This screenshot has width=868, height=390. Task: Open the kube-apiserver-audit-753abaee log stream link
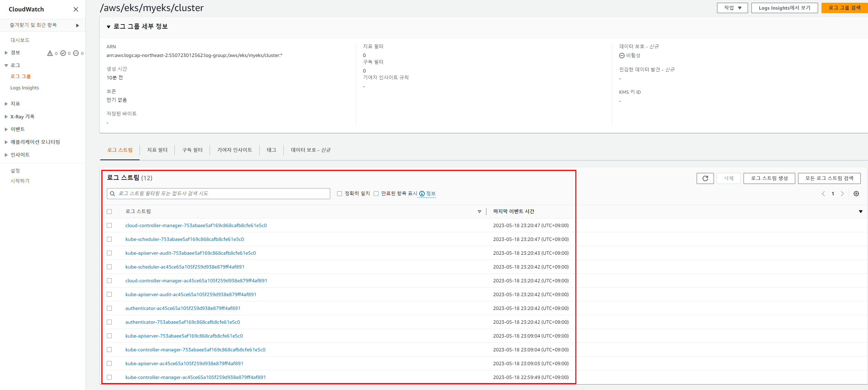(190, 253)
